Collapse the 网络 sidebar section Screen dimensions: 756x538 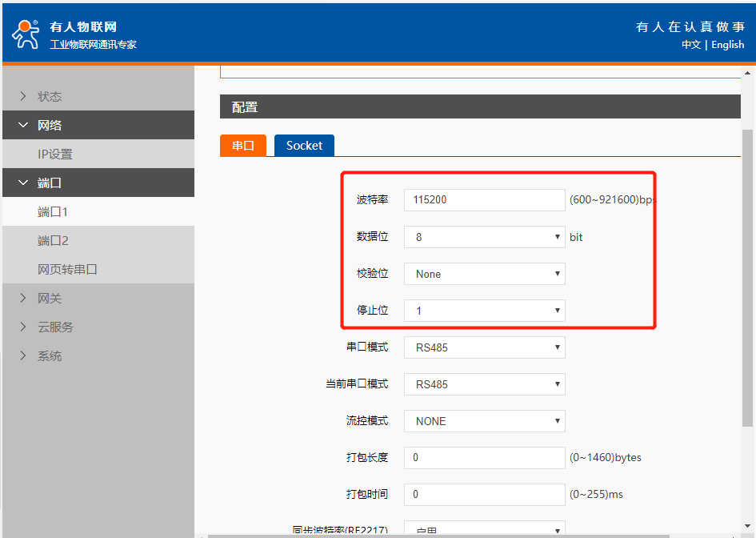click(49, 126)
